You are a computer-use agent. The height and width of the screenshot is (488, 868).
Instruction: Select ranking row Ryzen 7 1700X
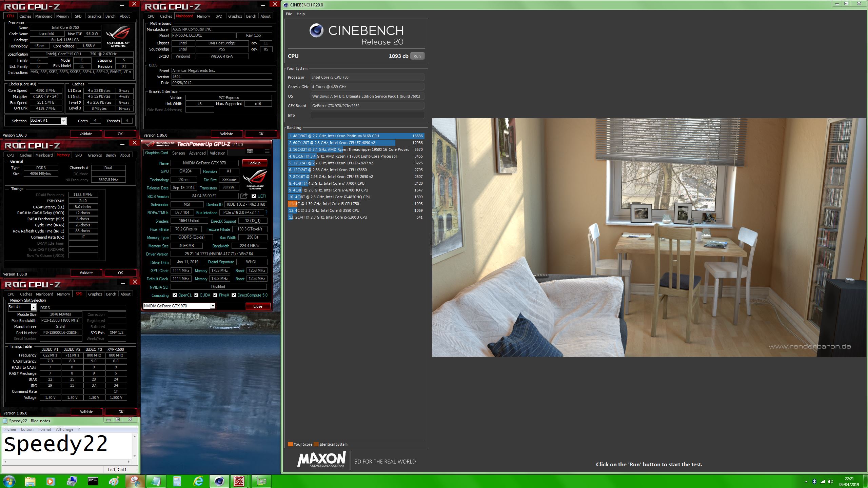(356, 156)
